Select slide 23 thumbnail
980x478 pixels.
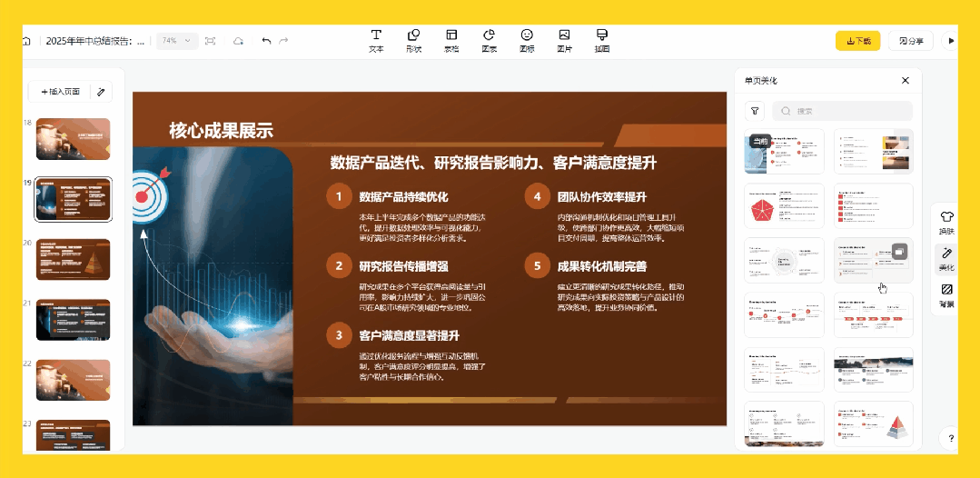tap(74, 434)
